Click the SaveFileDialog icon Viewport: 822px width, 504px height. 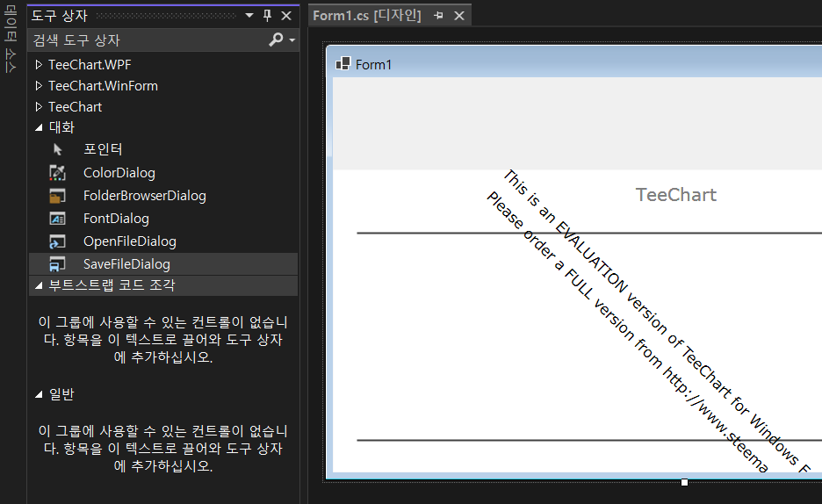pos(57,264)
